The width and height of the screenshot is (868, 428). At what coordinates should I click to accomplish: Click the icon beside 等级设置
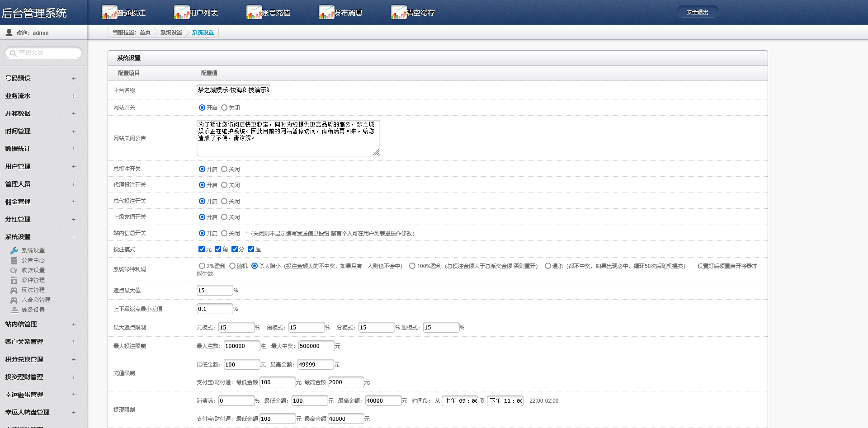pos(14,310)
